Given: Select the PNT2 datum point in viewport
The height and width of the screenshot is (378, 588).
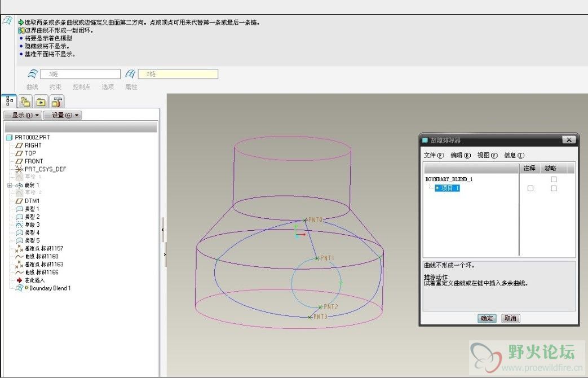Looking at the screenshot, I should click(x=321, y=307).
